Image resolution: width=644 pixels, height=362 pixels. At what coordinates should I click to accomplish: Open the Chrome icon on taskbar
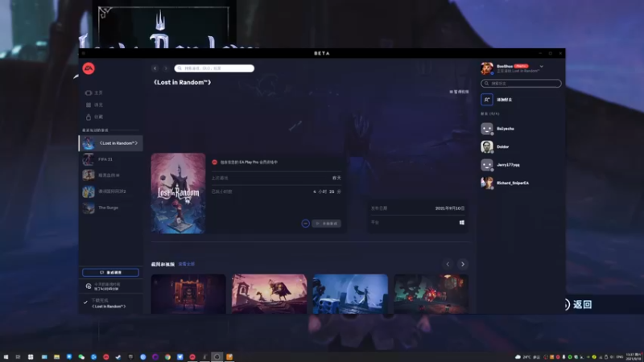[x=167, y=356]
